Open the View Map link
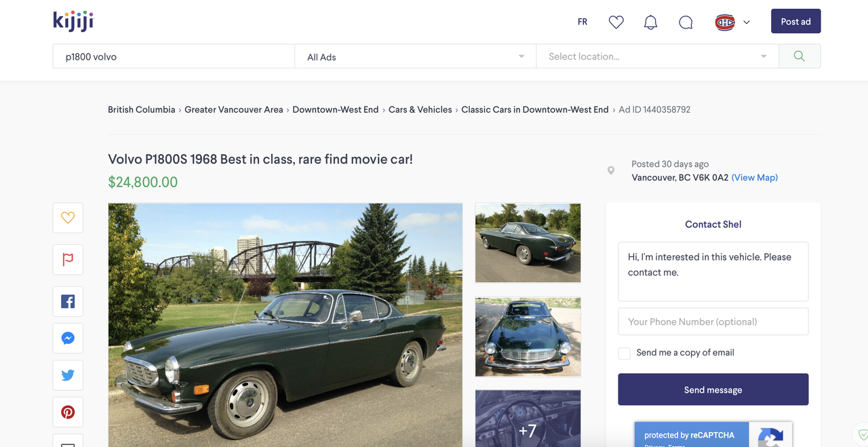This screenshot has width=868, height=447. [x=754, y=177]
